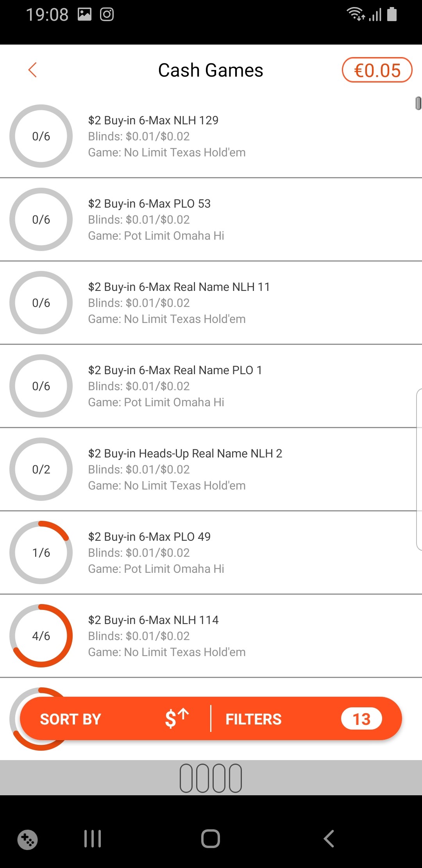
Task: Open the FILTERS panel
Action: [x=254, y=719]
